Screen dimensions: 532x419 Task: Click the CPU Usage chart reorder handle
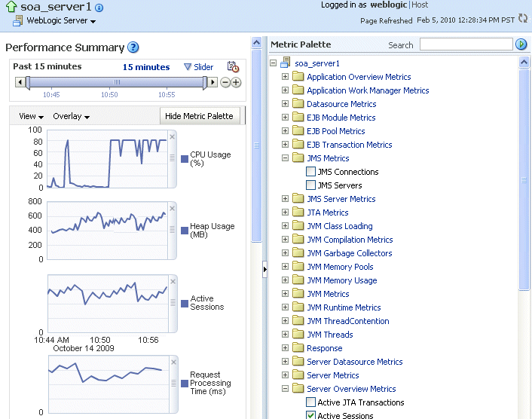[x=172, y=158]
